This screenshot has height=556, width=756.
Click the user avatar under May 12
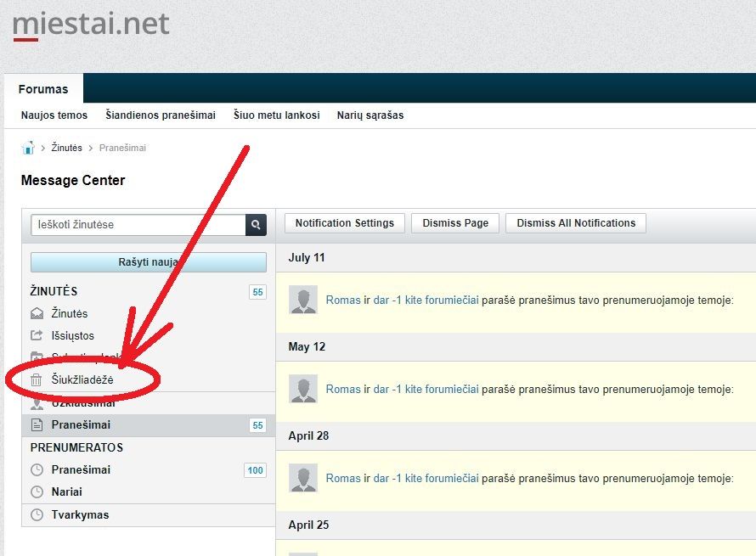pos(303,389)
